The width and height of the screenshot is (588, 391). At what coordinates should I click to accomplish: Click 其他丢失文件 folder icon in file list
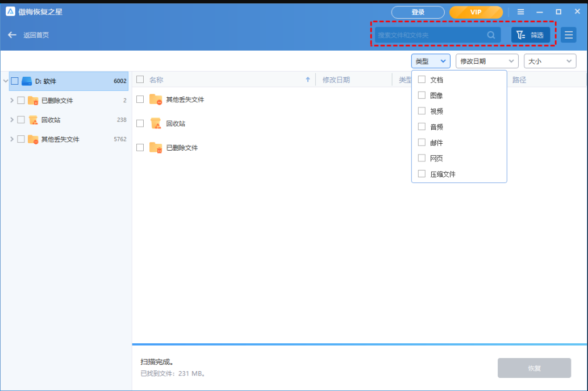coord(156,99)
